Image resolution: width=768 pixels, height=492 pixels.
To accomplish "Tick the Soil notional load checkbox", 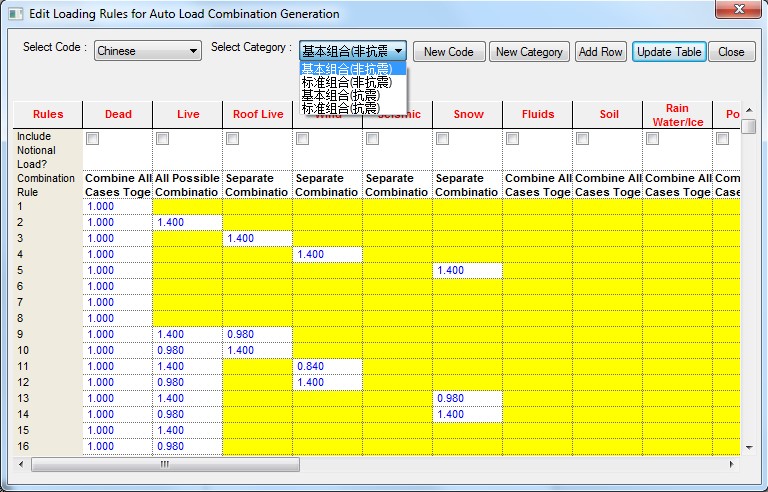I will [x=583, y=139].
